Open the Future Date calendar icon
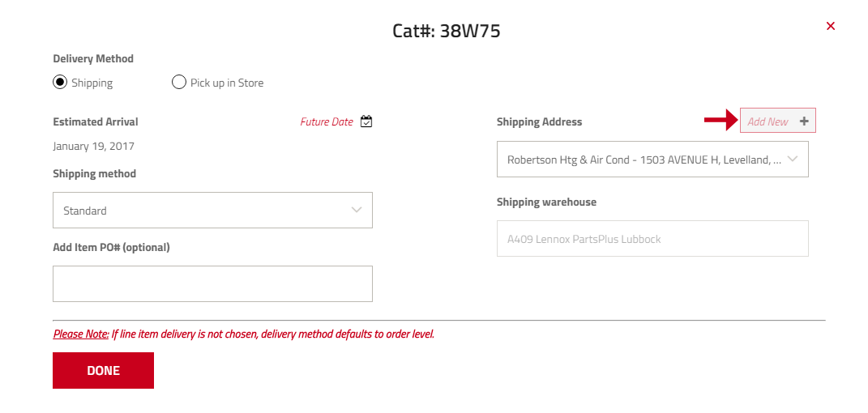868x413 pixels. click(366, 121)
